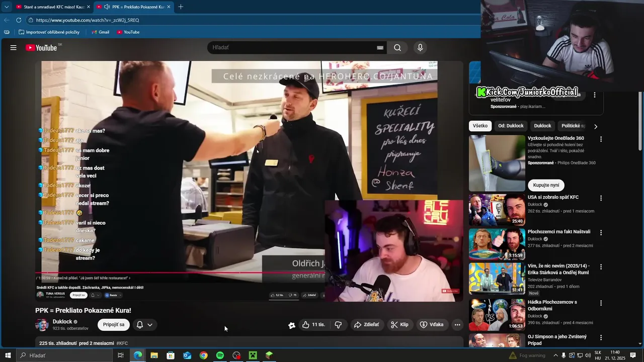This screenshot has height=362, width=644.
Task: Open options for OneBlade 360 ad
Action: point(601,139)
